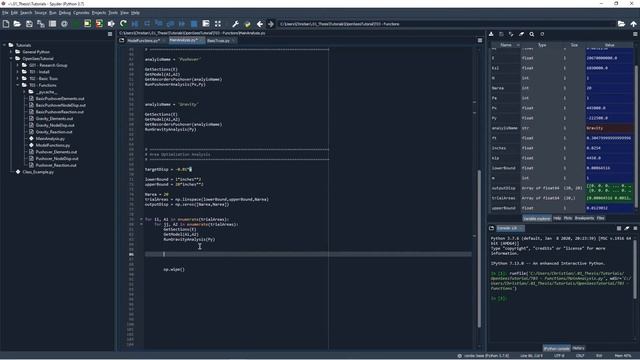Viewport: 640px width, 360px height.
Task: Browse working directory folder icon
Action: click(621, 24)
